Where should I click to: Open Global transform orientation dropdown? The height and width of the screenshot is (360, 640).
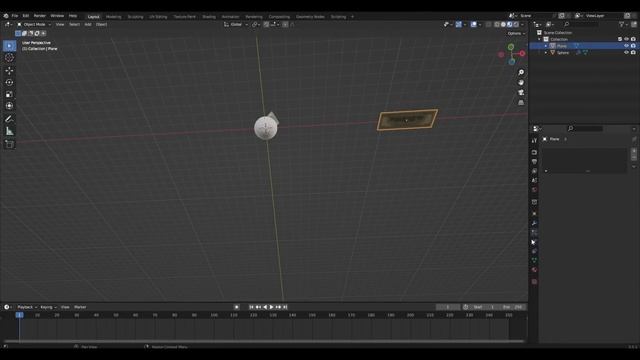[x=236, y=24]
